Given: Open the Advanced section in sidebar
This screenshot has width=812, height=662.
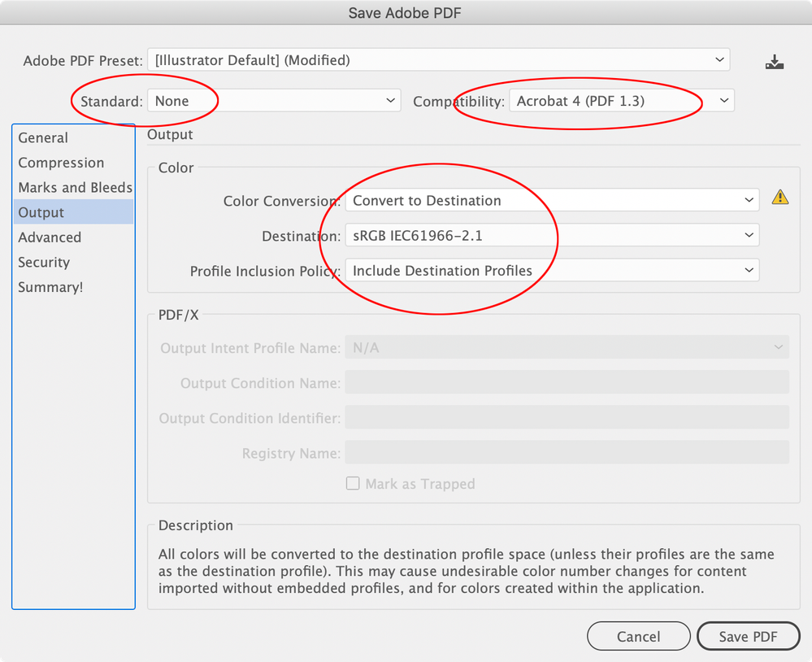Looking at the screenshot, I should click(73, 237).
